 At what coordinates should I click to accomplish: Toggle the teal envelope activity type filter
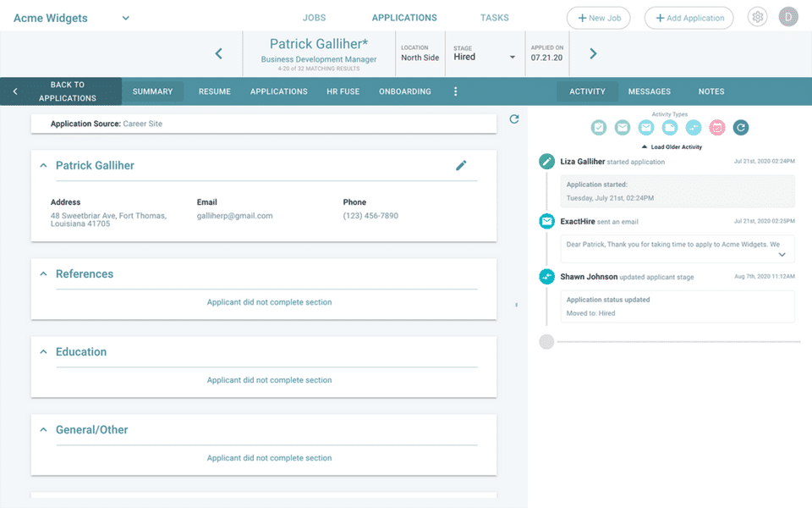[x=623, y=128]
